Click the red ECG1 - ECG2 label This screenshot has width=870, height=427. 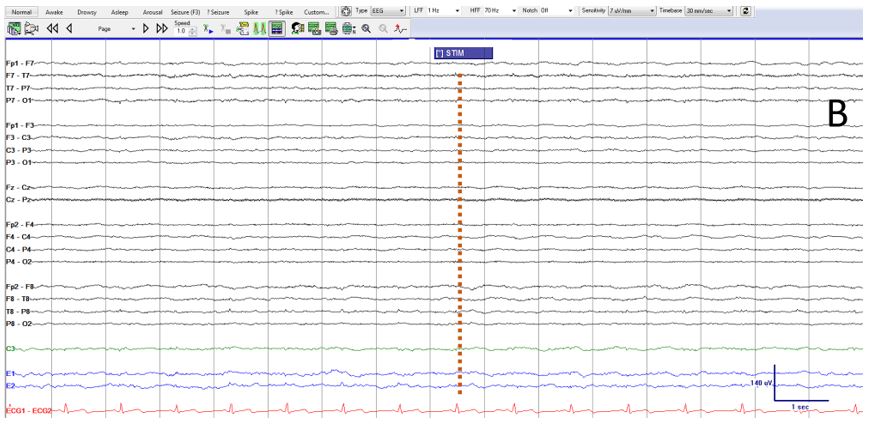[28, 411]
